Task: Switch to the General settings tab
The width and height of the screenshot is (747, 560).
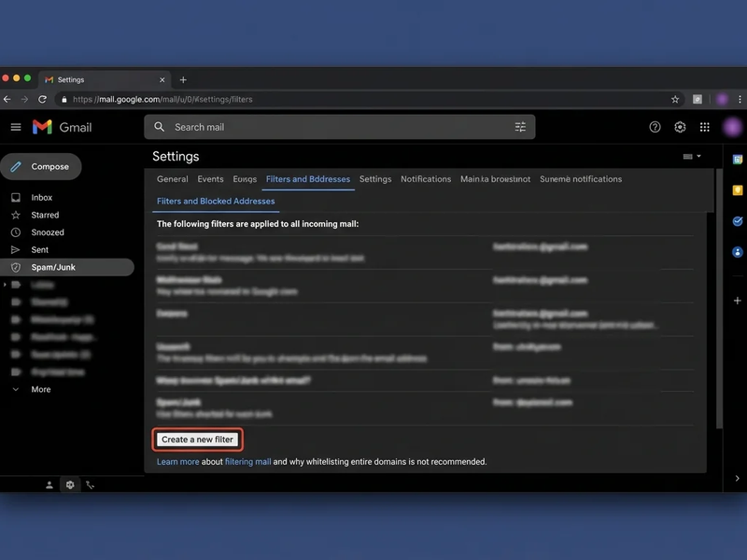Action: 173,179
